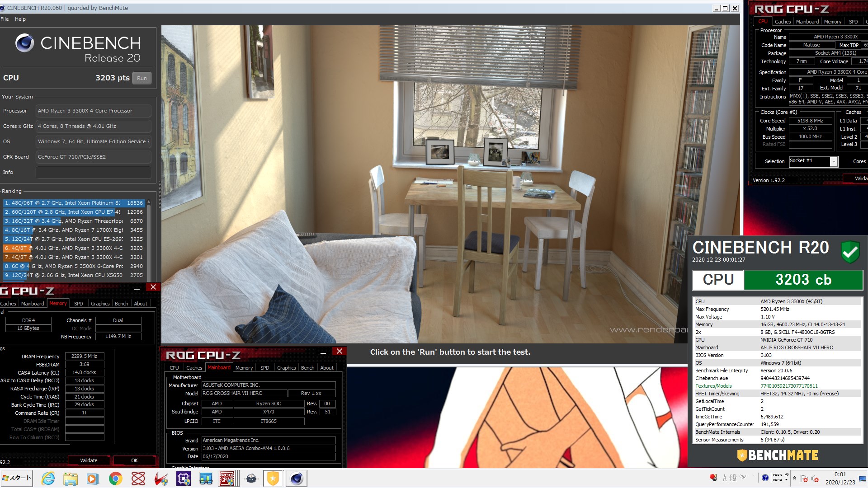Click the IME input mode 'A' indicator

[725, 478]
